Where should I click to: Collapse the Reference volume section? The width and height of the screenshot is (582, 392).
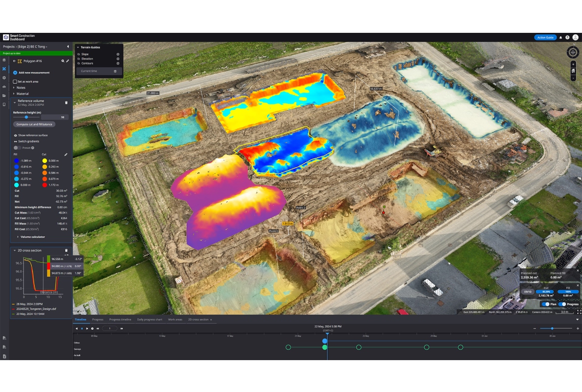click(x=15, y=102)
